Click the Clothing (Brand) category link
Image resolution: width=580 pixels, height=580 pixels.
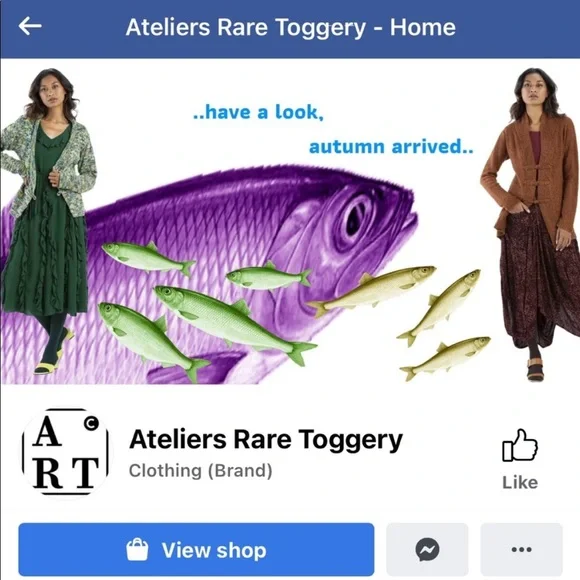click(x=200, y=471)
